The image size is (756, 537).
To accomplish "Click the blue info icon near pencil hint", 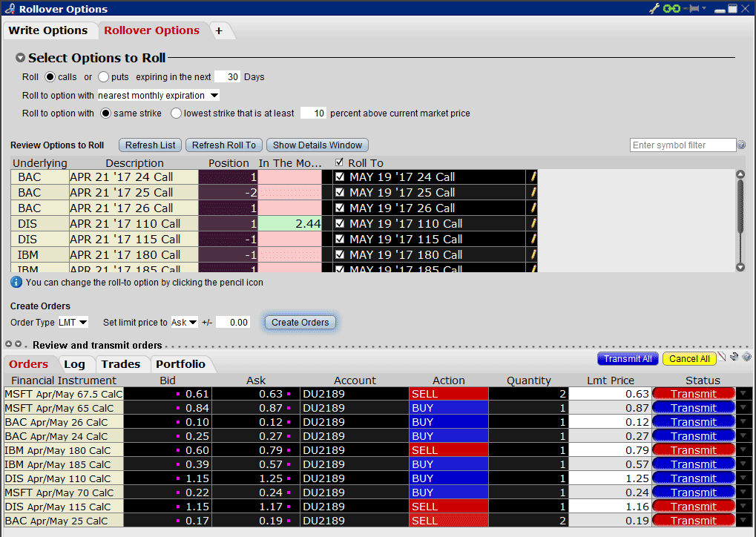I will 16,282.
